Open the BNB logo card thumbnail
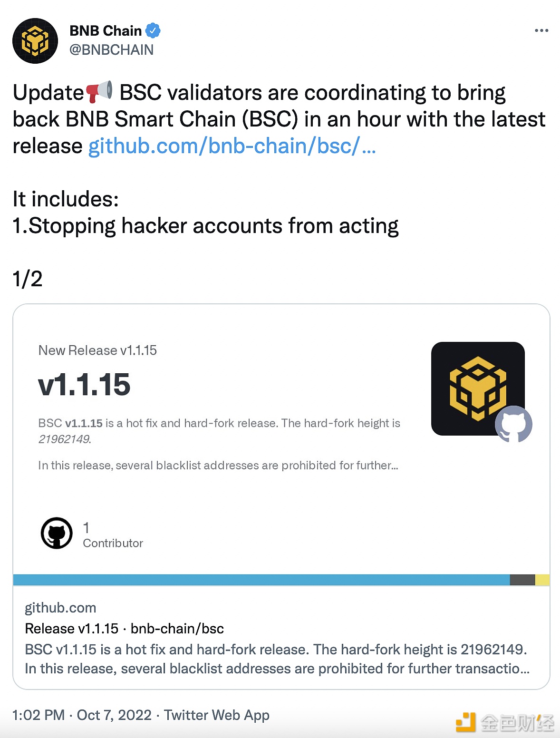 click(x=478, y=388)
